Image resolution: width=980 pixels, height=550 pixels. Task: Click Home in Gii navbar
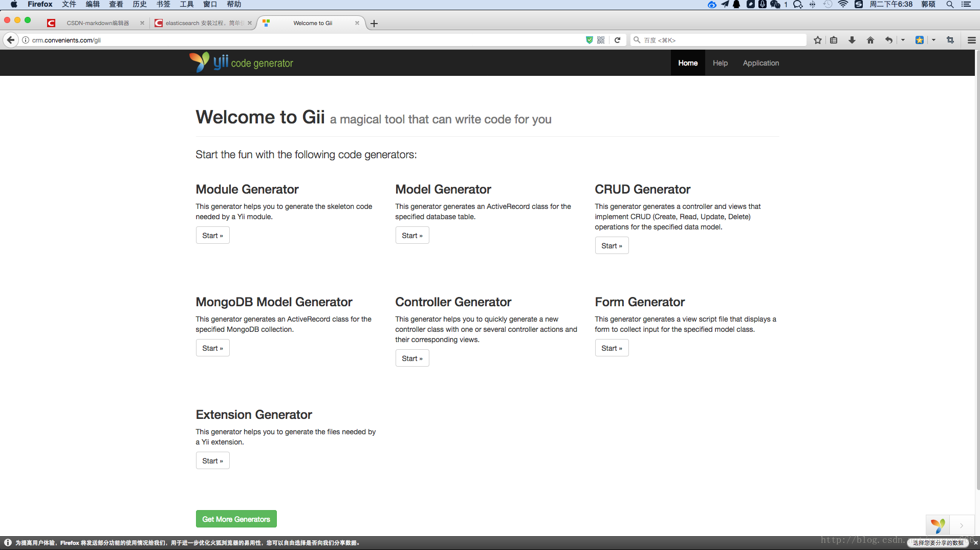point(688,63)
